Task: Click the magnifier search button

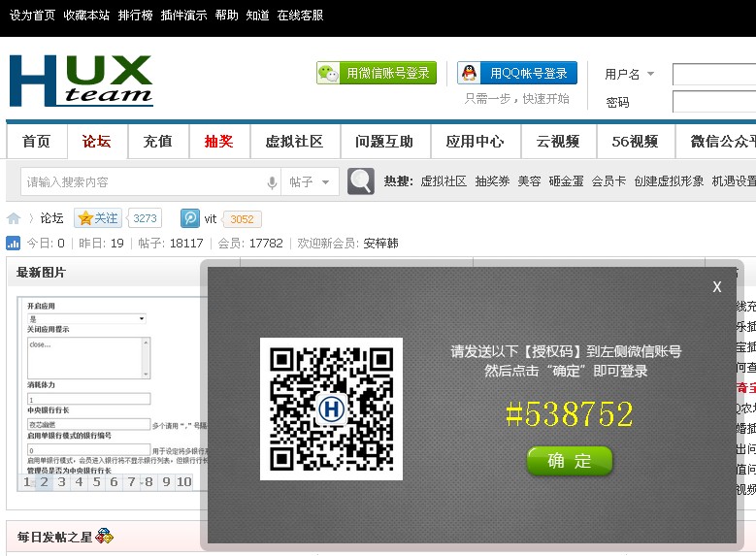Action: click(361, 181)
